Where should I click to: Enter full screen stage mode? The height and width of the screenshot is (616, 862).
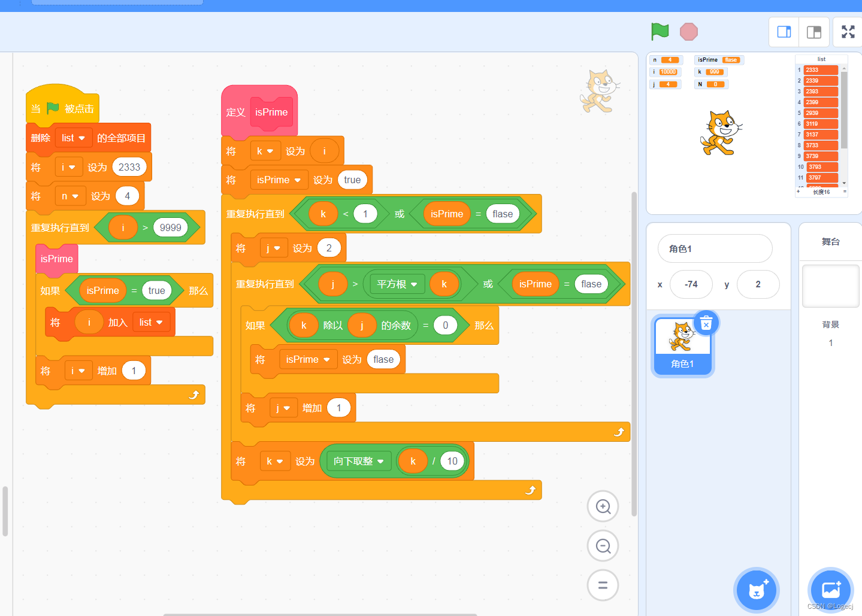[x=848, y=32]
